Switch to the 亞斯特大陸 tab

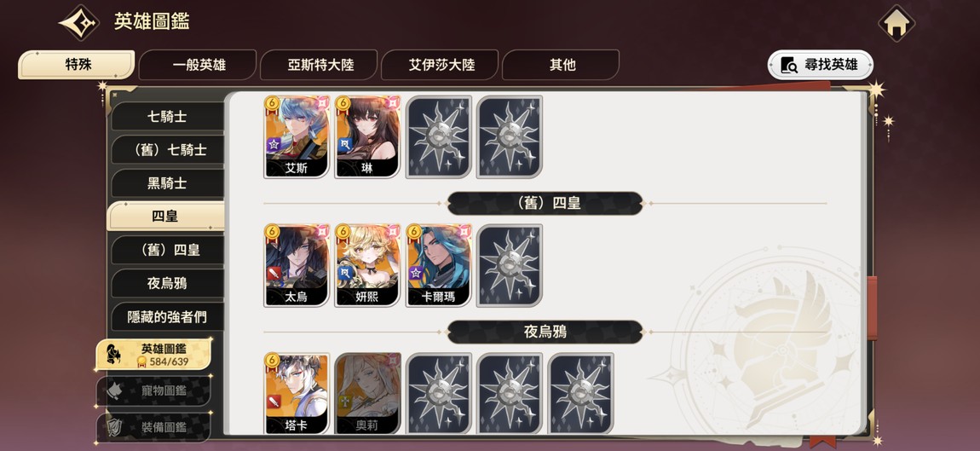pyautogui.click(x=319, y=65)
